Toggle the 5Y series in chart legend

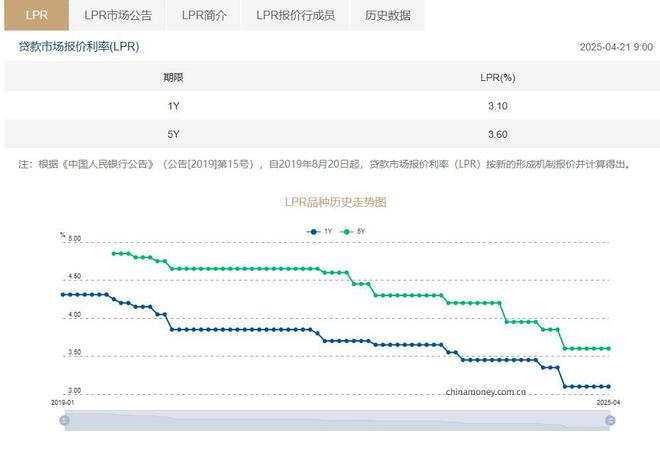pos(353,232)
